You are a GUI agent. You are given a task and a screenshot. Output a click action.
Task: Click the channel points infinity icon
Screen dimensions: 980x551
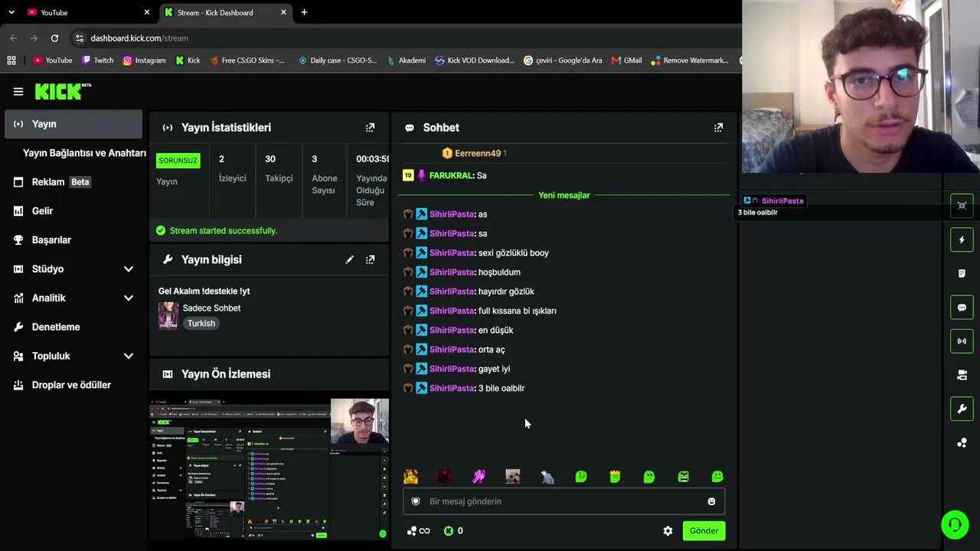[418, 531]
